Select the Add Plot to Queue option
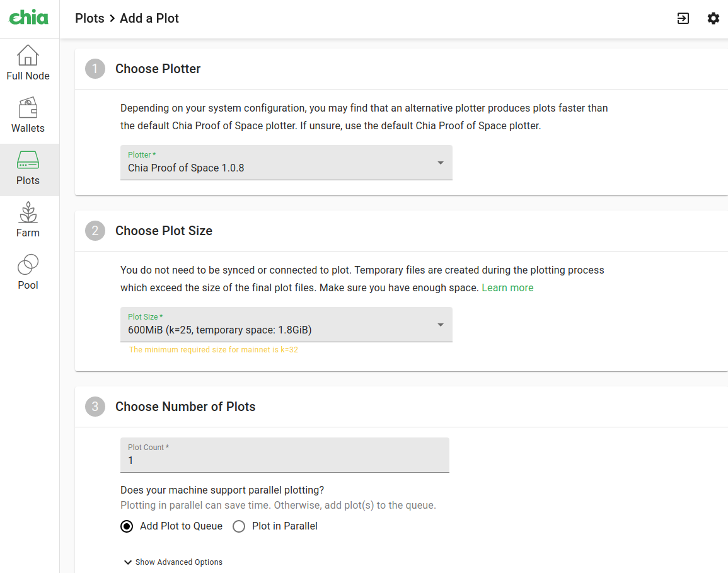Screen dimensions: 728x573 pyautogui.click(x=126, y=526)
